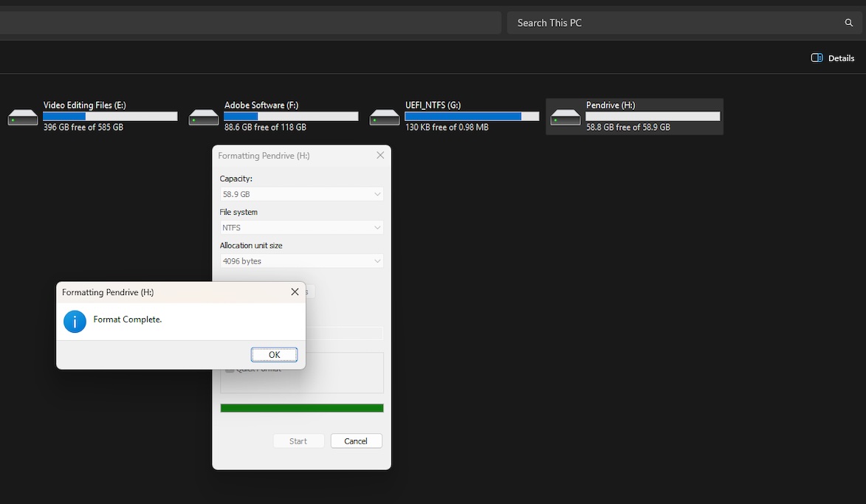Select the Video Editing Files (E:) drive icon
The width and height of the screenshot is (866, 504).
(23, 117)
